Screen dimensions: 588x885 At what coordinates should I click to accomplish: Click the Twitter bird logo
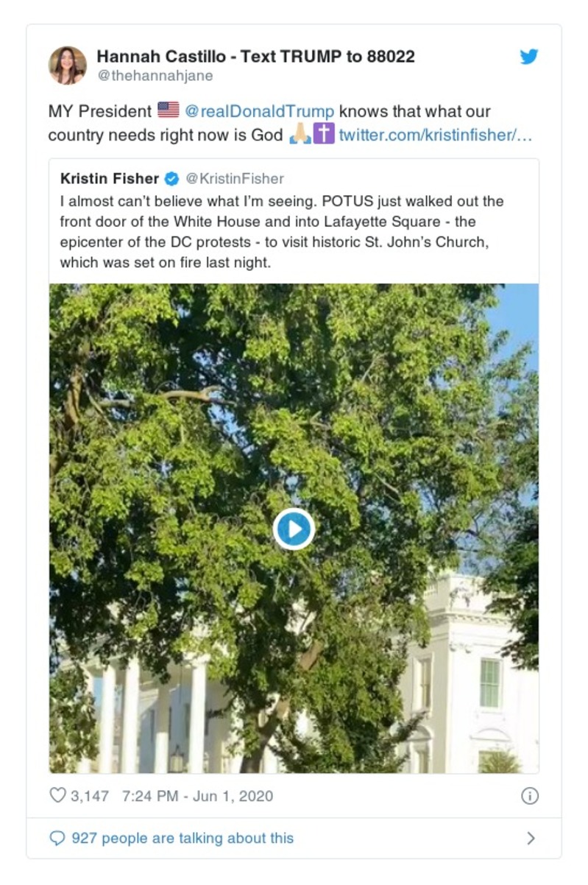click(529, 57)
